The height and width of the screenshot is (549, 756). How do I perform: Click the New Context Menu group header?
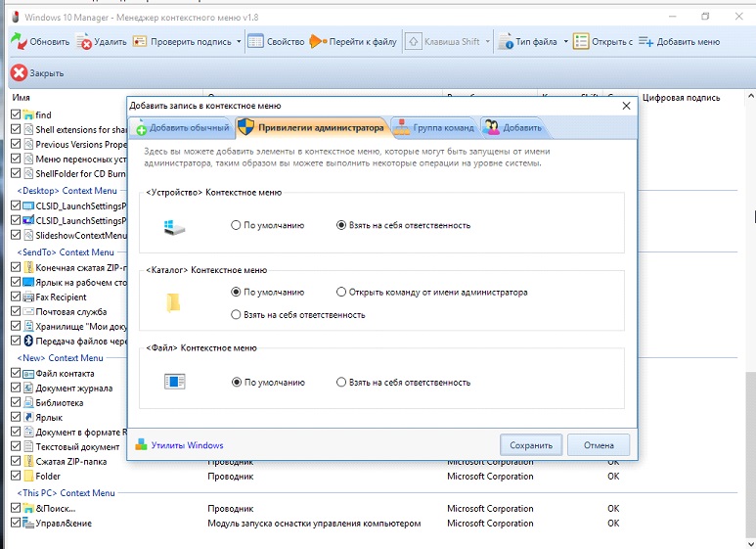coord(61,358)
